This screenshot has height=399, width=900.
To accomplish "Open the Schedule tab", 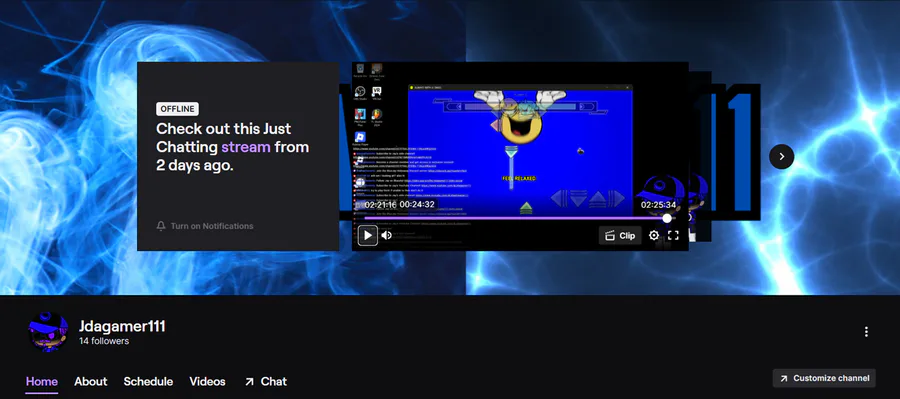I will click(x=148, y=381).
